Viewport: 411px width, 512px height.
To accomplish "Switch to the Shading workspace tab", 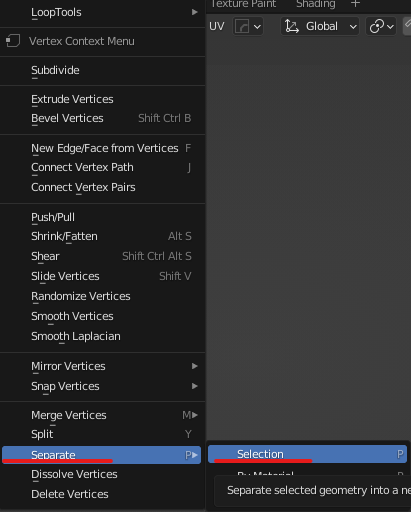I will pos(316,4).
